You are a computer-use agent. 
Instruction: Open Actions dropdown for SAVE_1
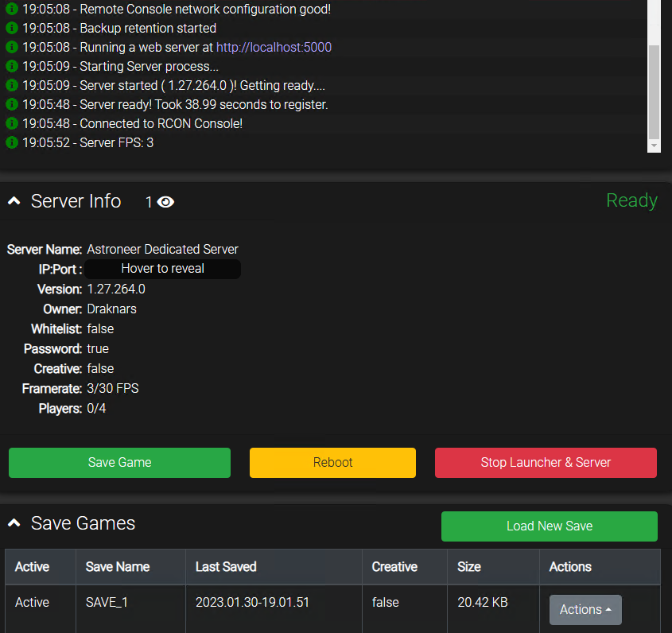point(585,609)
